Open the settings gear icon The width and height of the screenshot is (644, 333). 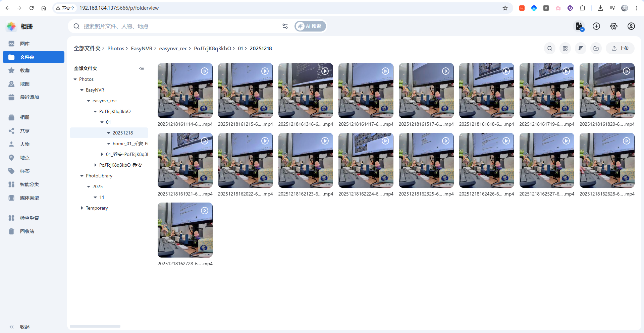614,26
